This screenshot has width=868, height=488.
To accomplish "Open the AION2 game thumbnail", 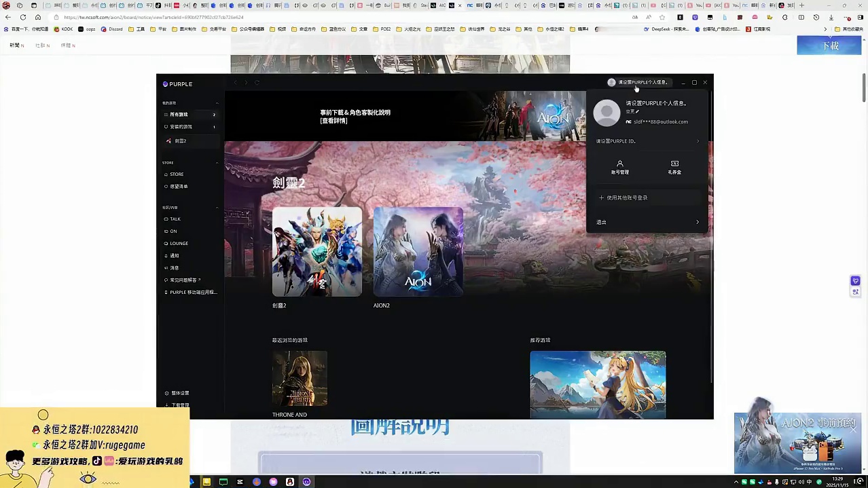I will click(x=418, y=252).
